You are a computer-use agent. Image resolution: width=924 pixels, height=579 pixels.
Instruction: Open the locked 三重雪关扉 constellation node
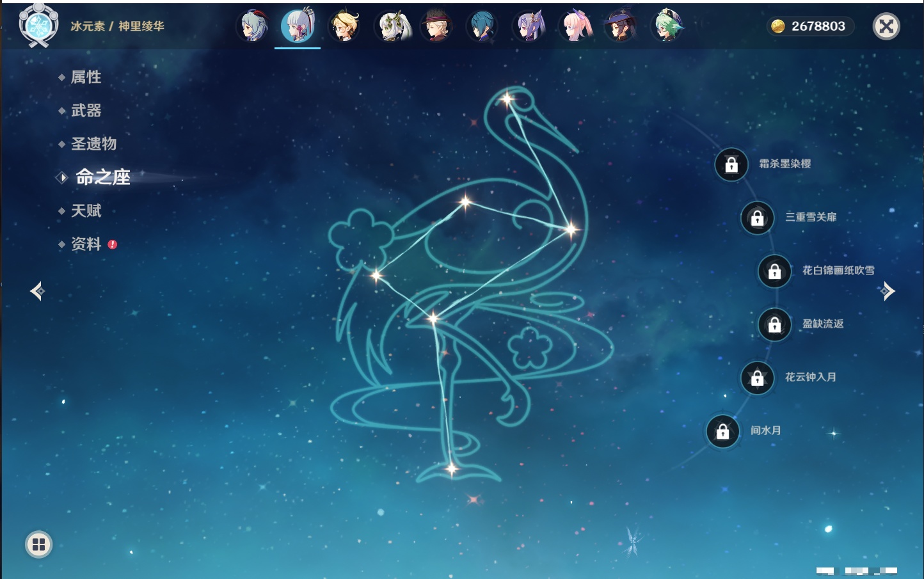758,218
